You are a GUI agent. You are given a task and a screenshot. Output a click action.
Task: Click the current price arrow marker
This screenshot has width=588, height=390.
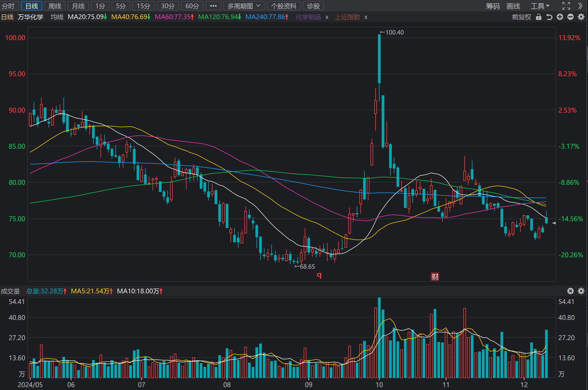coord(554,223)
